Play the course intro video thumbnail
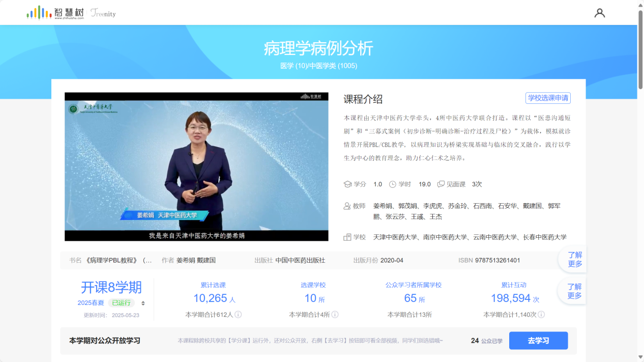This screenshot has height=362, width=644. pyautogui.click(x=196, y=166)
